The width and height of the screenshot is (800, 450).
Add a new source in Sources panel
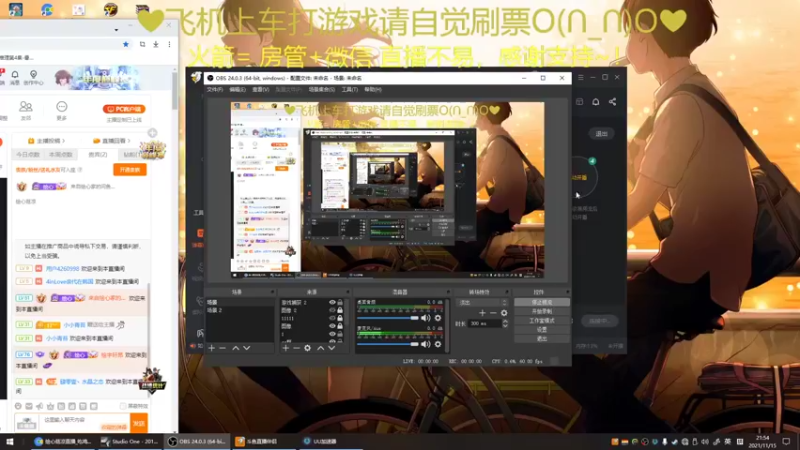pos(286,348)
